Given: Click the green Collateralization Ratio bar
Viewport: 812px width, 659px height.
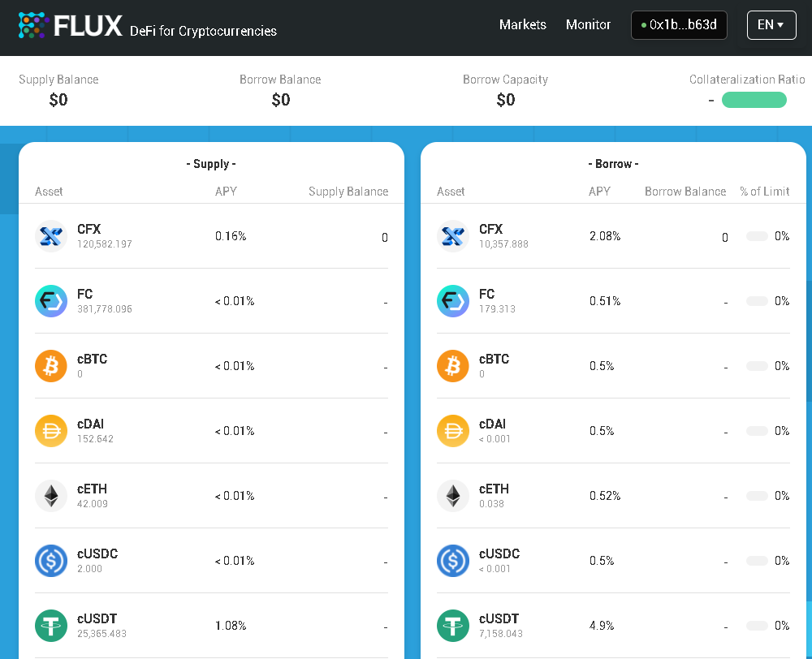Looking at the screenshot, I should (754, 100).
